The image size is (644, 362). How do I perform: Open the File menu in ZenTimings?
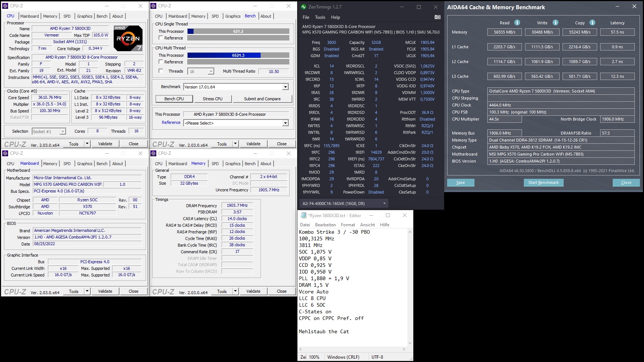pyautogui.click(x=306, y=17)
